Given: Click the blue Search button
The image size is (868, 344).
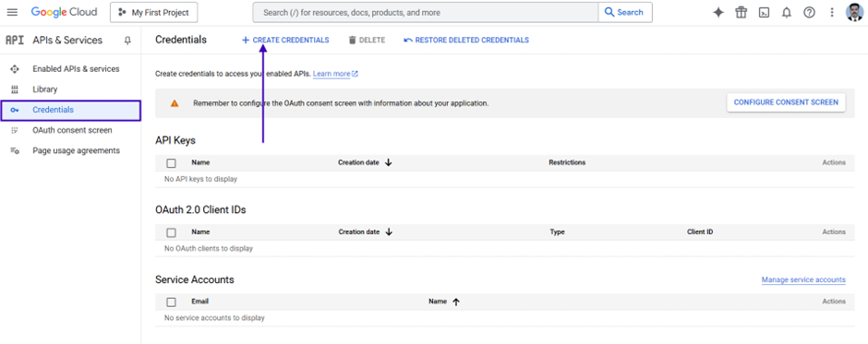Looking at the screenshot, I should pos(625,12).
